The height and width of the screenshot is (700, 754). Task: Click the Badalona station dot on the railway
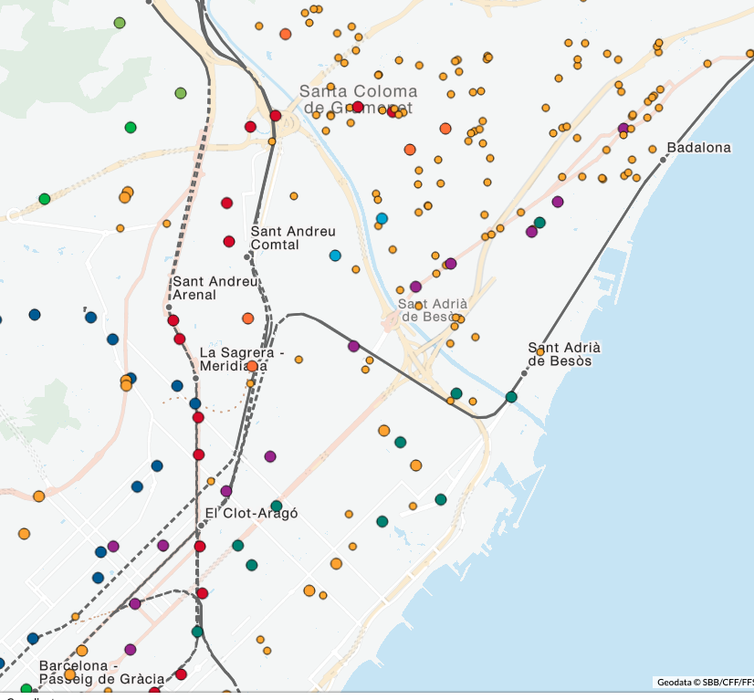pyautogui.click(x=663, y=160)
